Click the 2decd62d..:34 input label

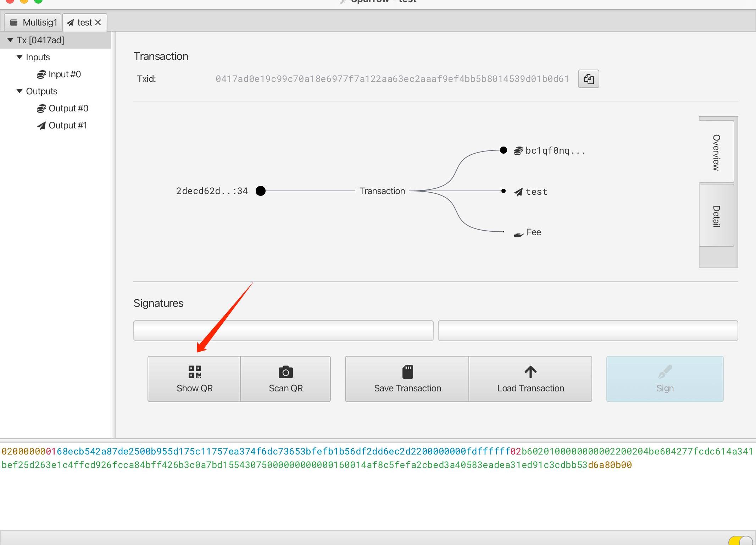tap(212, 191)
